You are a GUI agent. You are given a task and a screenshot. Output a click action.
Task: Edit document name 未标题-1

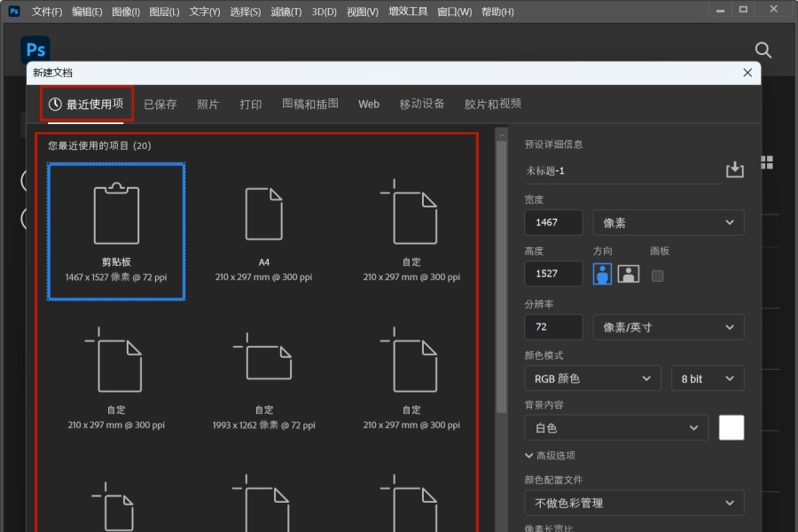pos(623,171)
